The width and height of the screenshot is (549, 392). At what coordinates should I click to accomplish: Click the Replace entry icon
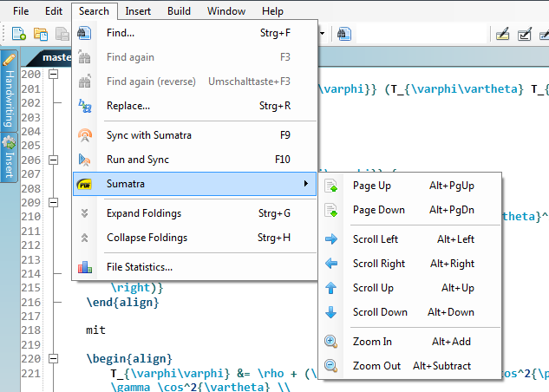[84, 106]
